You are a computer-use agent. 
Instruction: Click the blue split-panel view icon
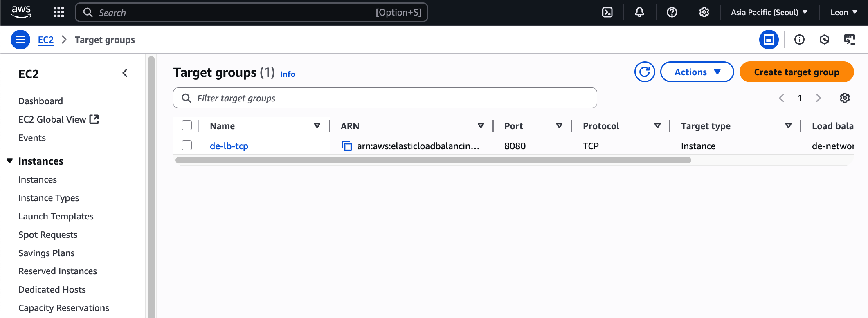tap(769, 40)
